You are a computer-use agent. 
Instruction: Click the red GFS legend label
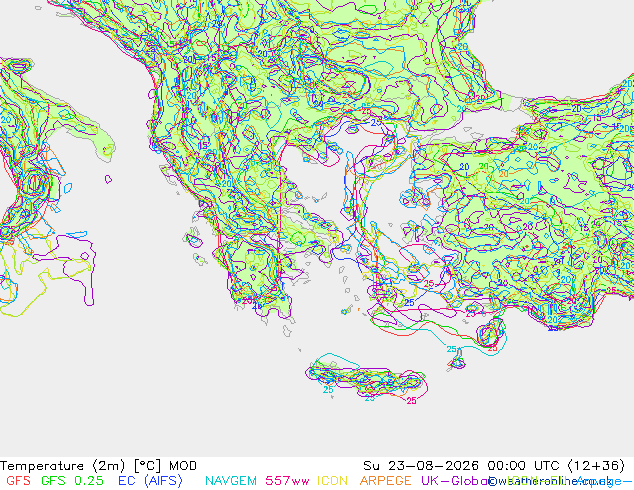coord(18,481)
